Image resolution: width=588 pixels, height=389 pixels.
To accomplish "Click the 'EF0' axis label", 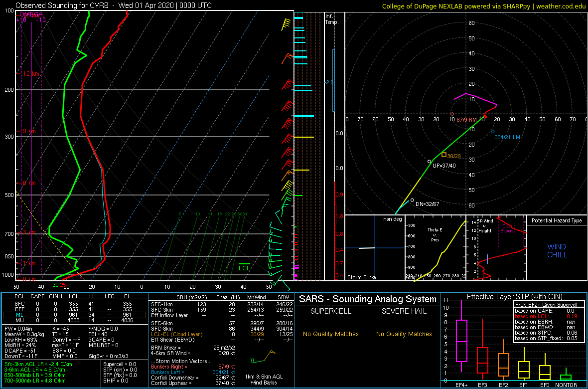I will coord(545,385).
